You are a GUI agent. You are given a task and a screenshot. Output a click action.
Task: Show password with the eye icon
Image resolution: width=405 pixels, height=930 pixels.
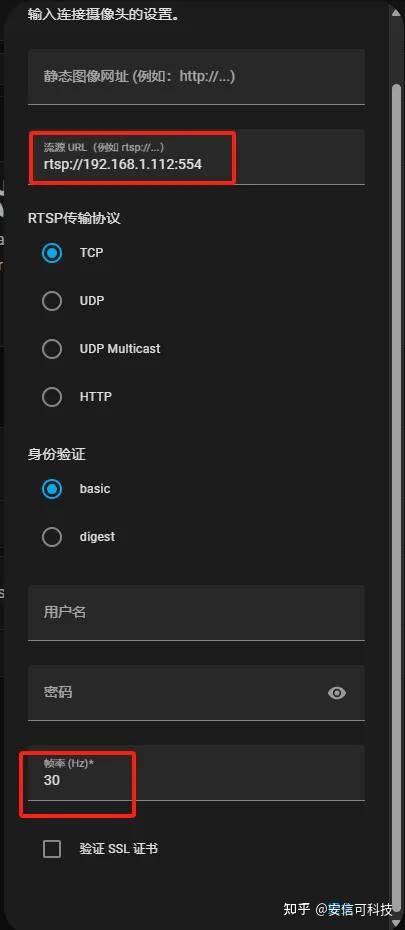click(x=337, y=693)
